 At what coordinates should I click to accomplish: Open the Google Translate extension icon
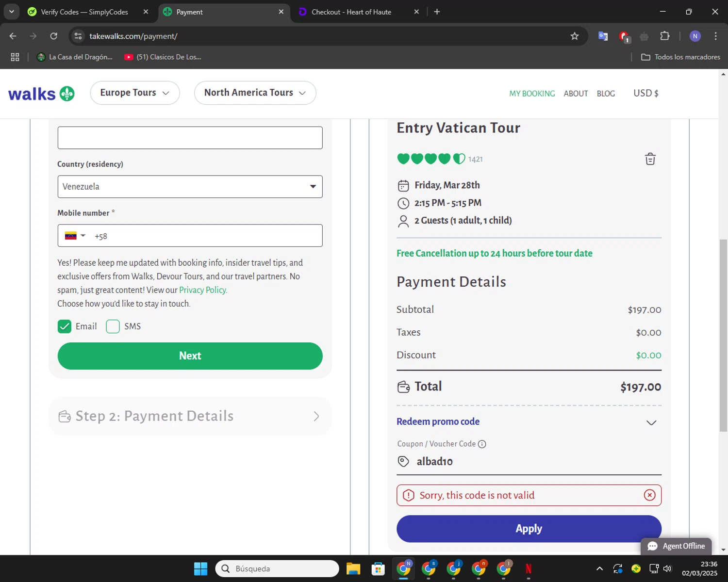coord(603,36)
